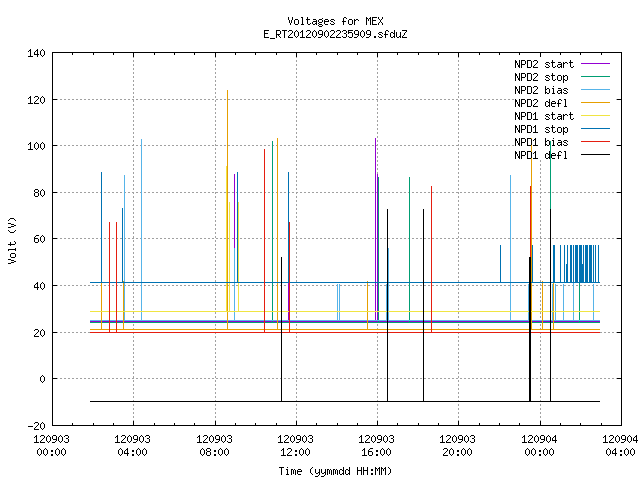Click the x-axis tick '120903 08:00'
The height and width of the screenshot is (480, 640).
214,446
